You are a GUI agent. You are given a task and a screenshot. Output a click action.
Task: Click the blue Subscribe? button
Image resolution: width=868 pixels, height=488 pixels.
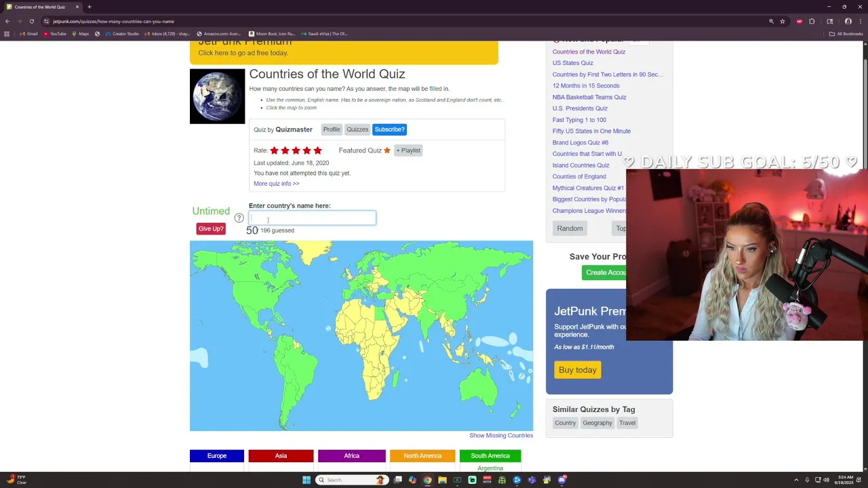click(389, 129)
